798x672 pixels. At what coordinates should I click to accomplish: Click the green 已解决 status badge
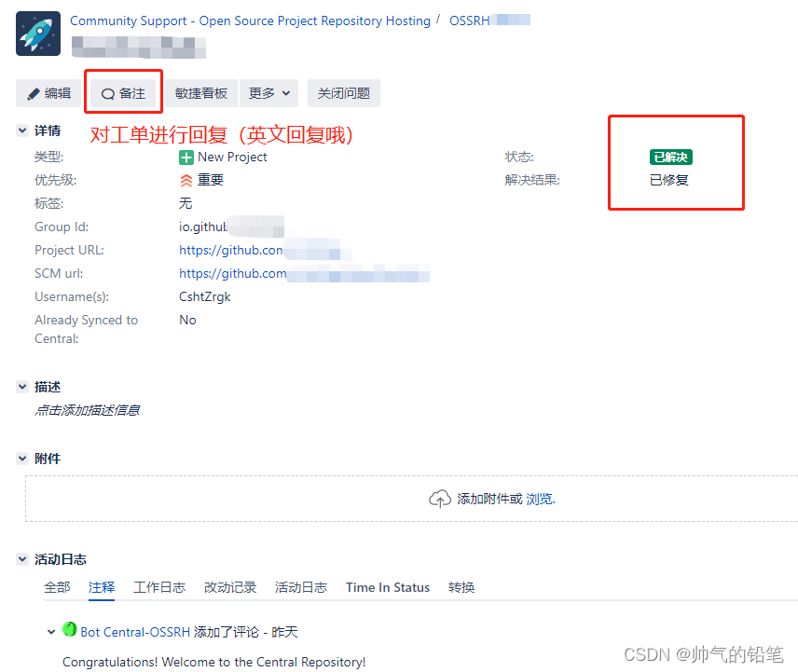coord(670,158)
